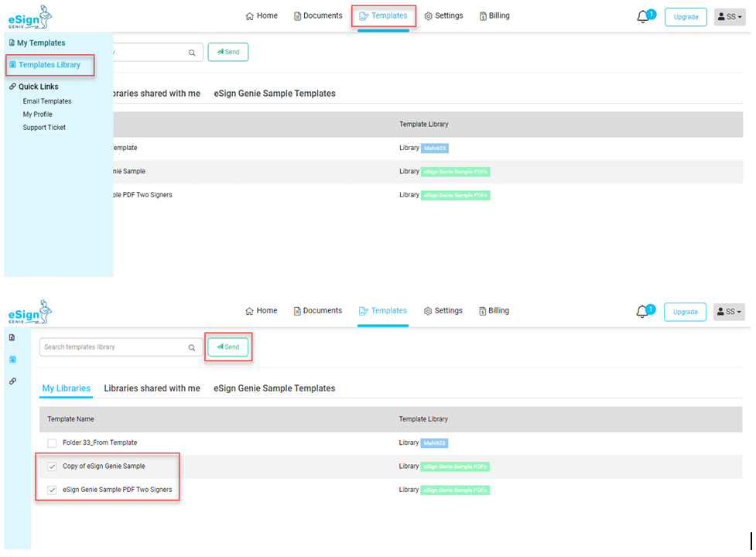This screenshot has height=557, width=756.
Task: Open notification bell in lower screenshot
Action: [x=642, y=312]
